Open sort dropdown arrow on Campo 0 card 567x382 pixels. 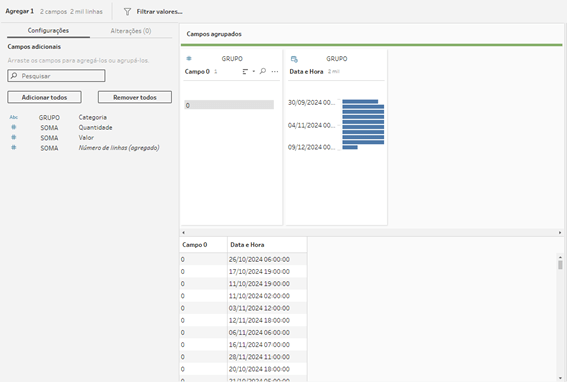253,72
